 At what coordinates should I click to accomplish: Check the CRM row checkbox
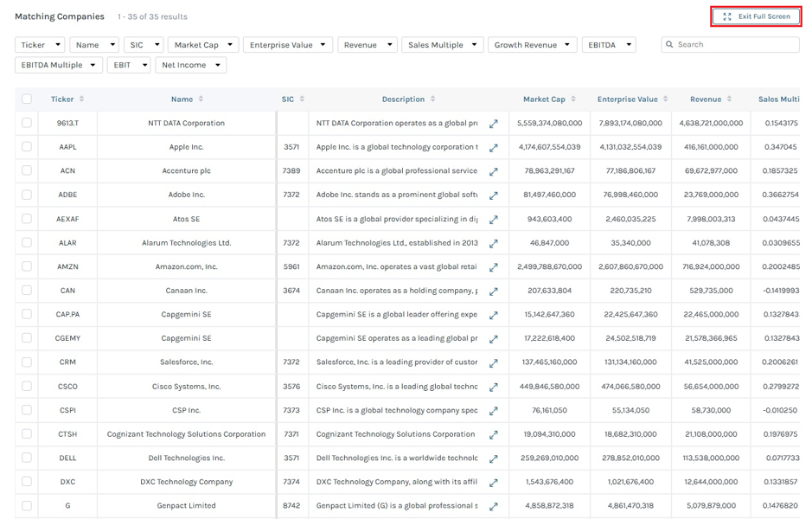27,362
